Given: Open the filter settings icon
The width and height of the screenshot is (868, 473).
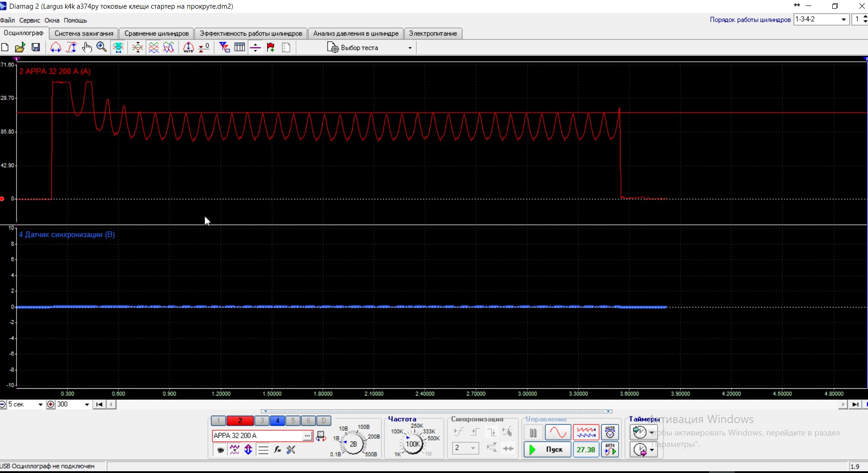Looking at the screenshot, I should pyautogui.click(x=225, y=48).
